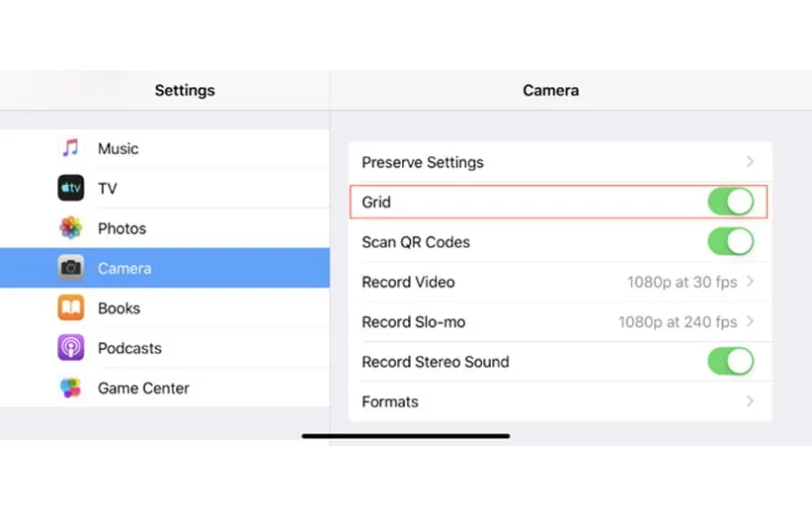Image resolution: width=812 pixels, height=516 pixels.
Task: Tap the Music app icon
Action: (x=70, y=148)
